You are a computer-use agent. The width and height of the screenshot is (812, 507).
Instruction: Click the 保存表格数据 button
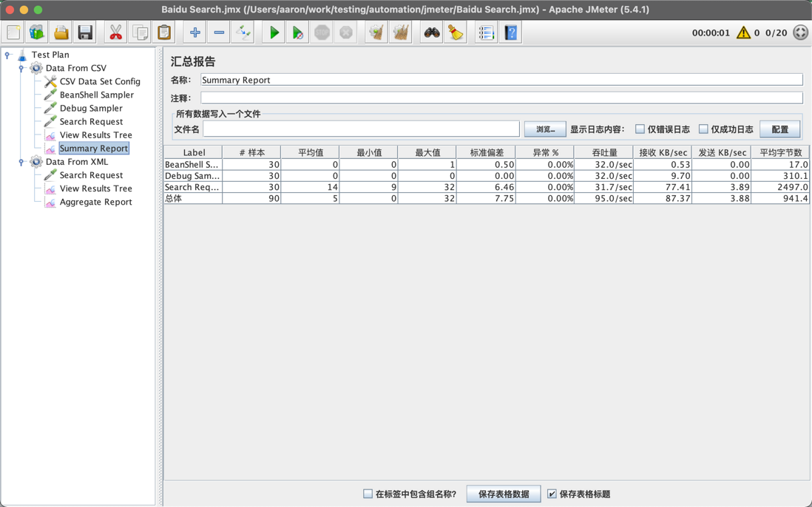[x=504, y=494]
